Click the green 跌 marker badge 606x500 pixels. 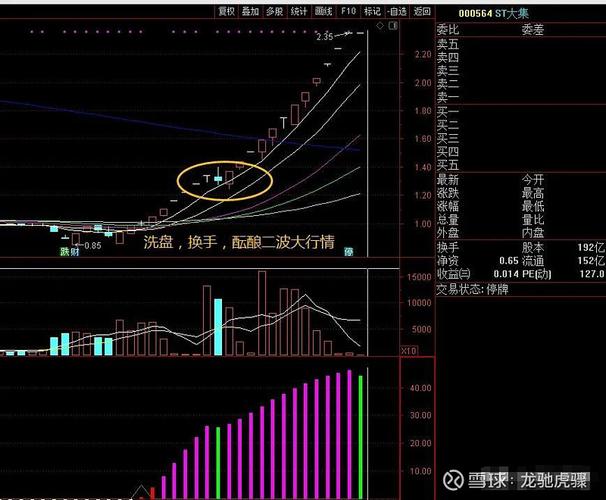(x=64, y=252)
